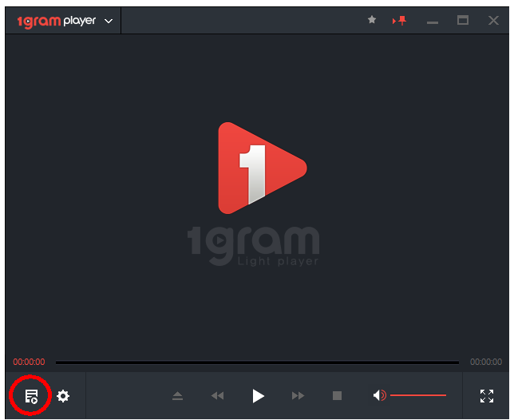Open the playlist panel

31,396
